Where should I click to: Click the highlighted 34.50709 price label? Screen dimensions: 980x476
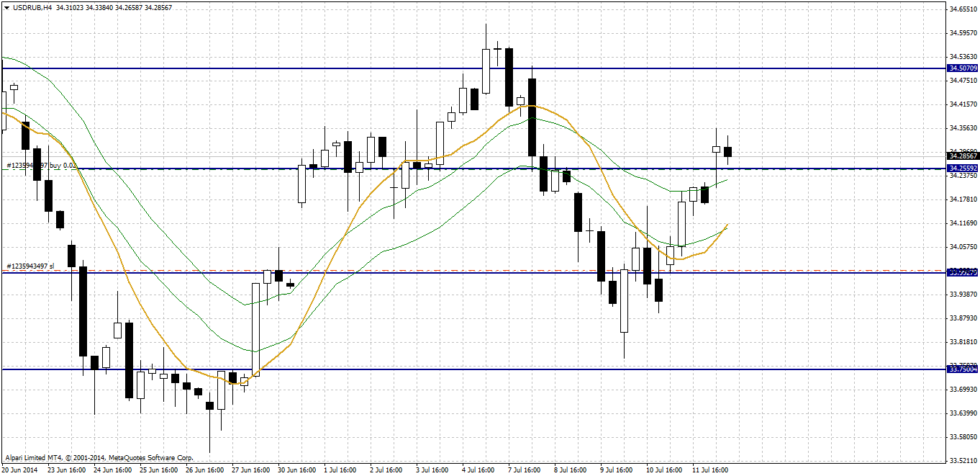tap(963, 68)
